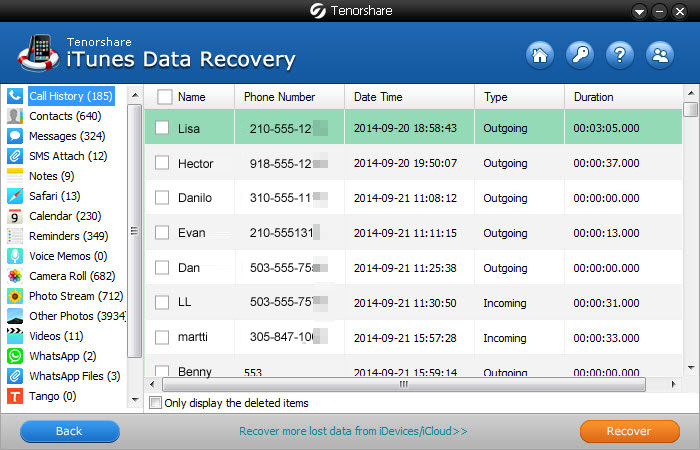
Task: Click the iTunes Data Recovery logo
Action: point(38,53)
